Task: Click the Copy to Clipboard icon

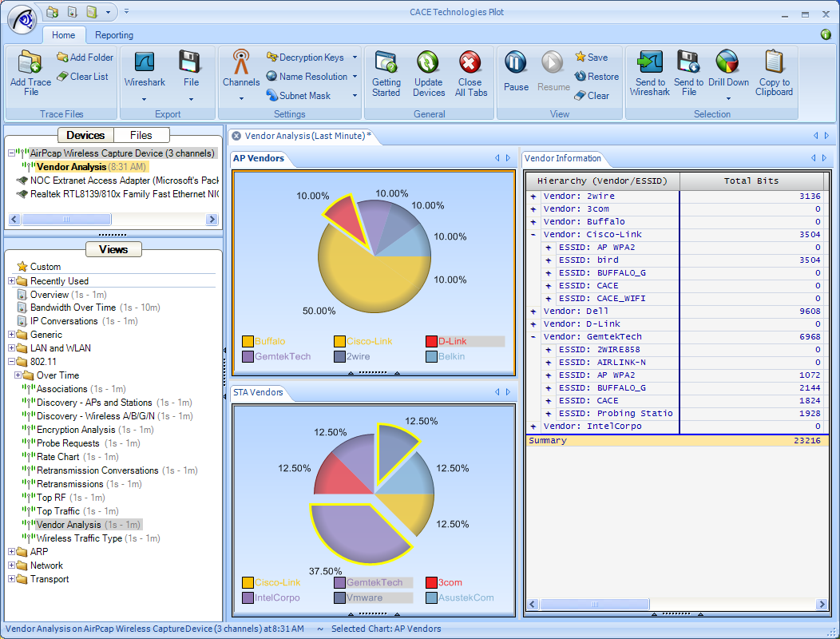Action: [774, 62]
